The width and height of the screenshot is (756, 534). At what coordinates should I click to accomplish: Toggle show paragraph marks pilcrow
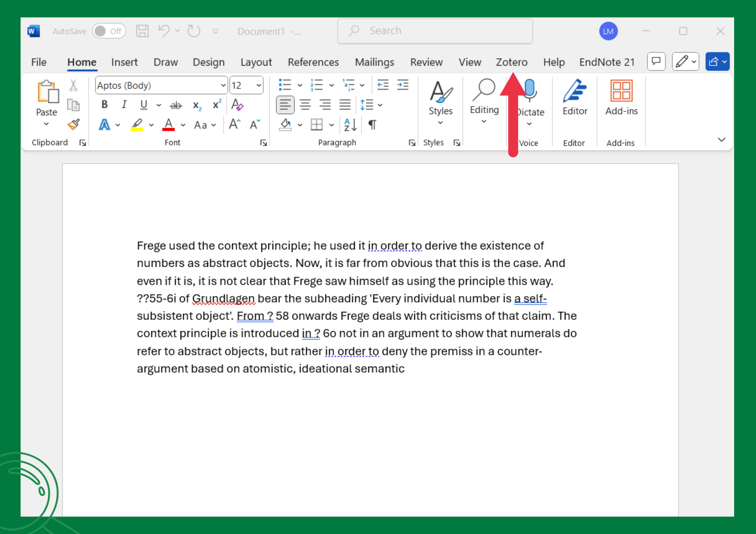[372, 125]
